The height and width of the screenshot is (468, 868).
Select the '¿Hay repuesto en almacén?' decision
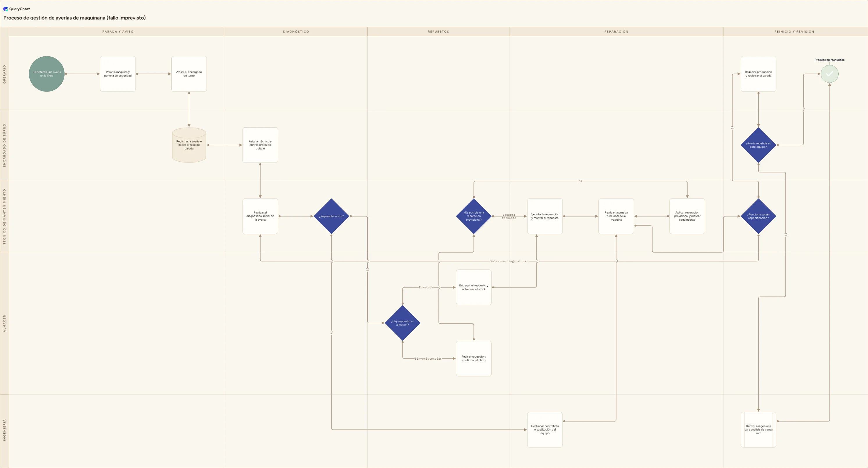[402, 323]
